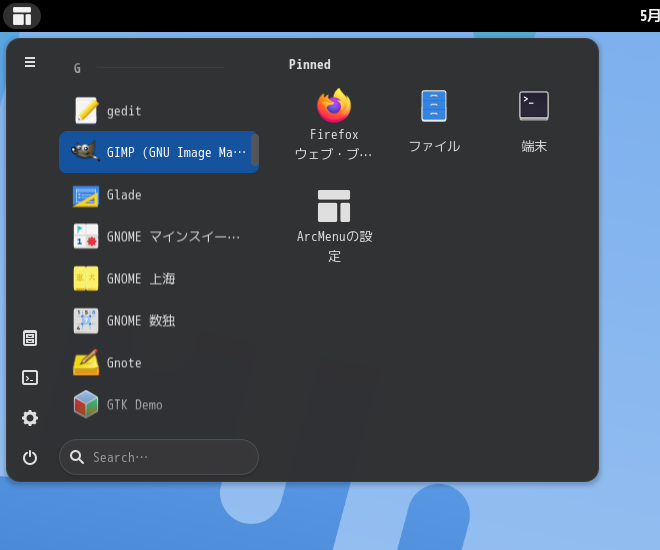
Task: Click the "gedit" text label
Action: tap(124, 111)
